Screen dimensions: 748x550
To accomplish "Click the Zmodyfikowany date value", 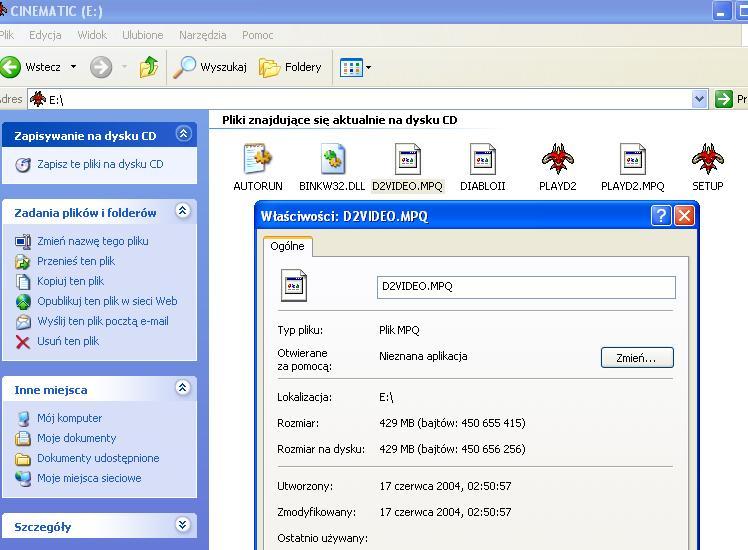I will (445, 512).
